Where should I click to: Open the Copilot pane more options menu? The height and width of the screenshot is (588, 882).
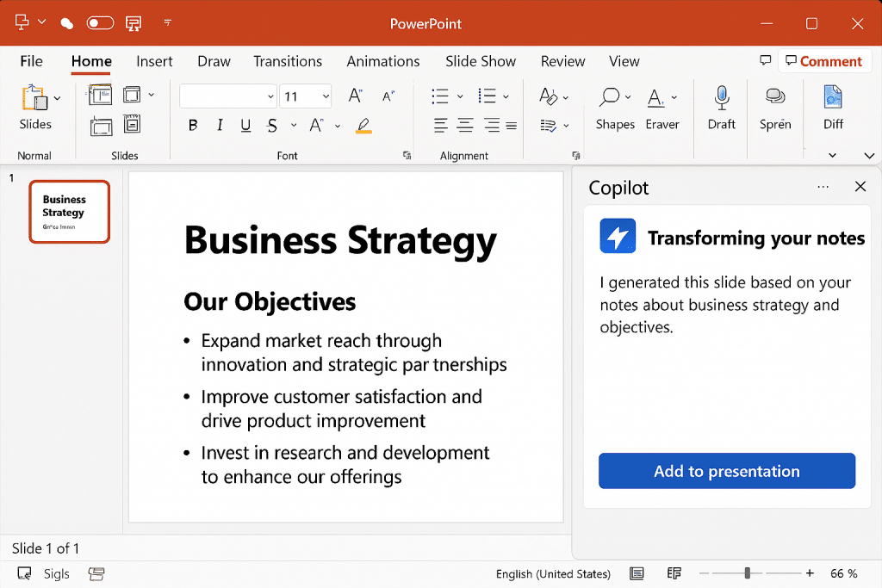823,187
